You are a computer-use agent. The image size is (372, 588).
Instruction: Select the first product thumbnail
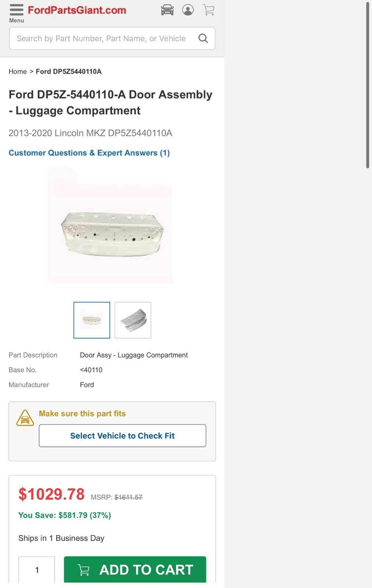click(92, 320)
